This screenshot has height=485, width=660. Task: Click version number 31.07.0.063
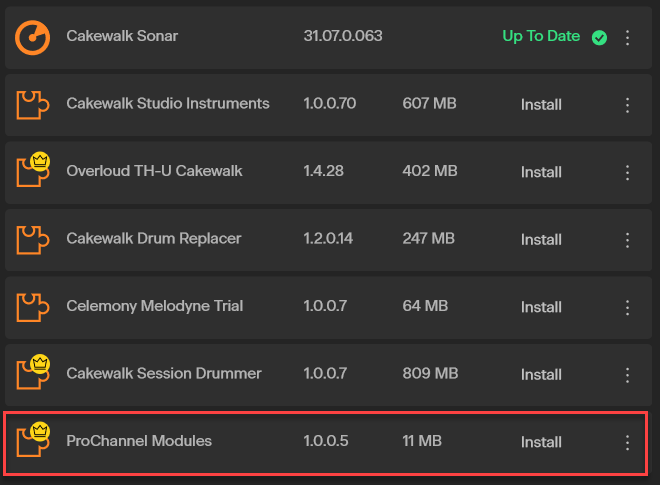(x=343, y=36)
